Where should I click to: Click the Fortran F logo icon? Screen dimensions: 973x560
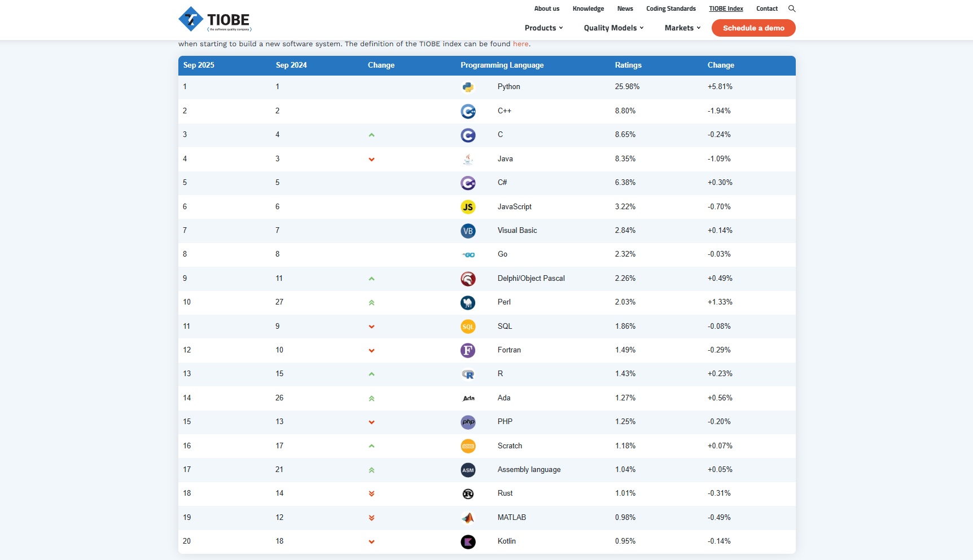(x=468, y=350)
